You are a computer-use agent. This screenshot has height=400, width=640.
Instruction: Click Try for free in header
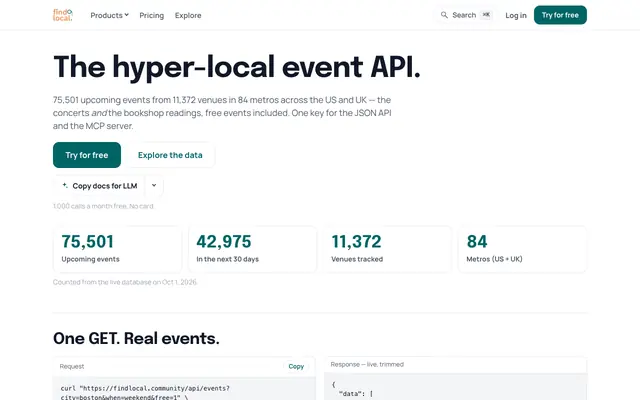click(560, 15)
